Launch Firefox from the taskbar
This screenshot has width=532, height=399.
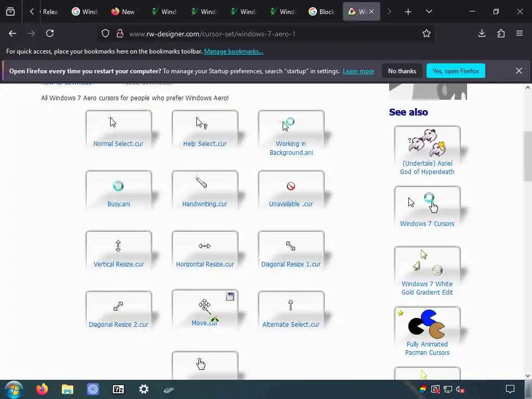pos(42,389)
